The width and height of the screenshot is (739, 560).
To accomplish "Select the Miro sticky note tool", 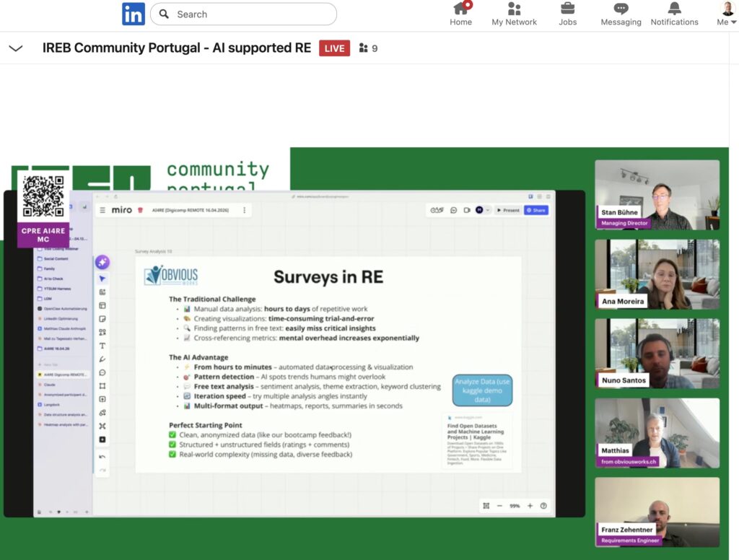I will (x=102, y=319).
